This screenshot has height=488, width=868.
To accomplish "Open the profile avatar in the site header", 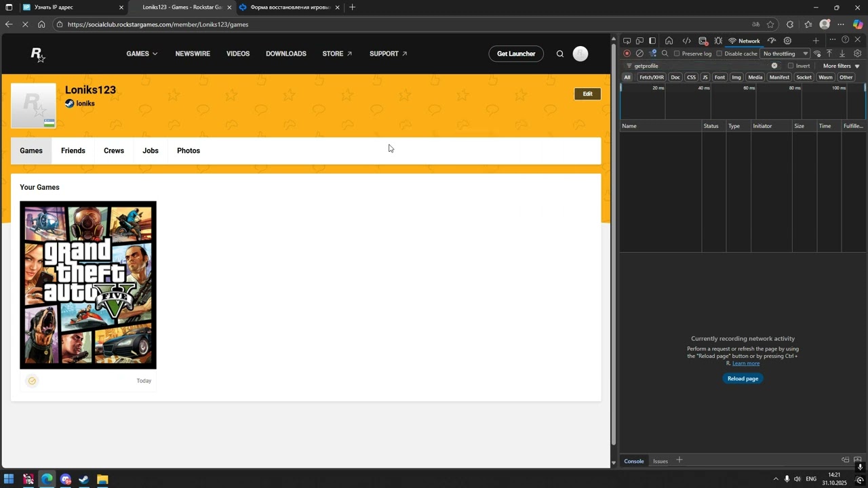I will point(580,54).
